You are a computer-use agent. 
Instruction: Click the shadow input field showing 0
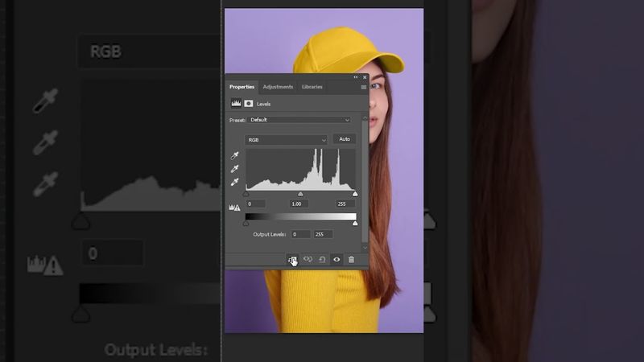[256, 204]
